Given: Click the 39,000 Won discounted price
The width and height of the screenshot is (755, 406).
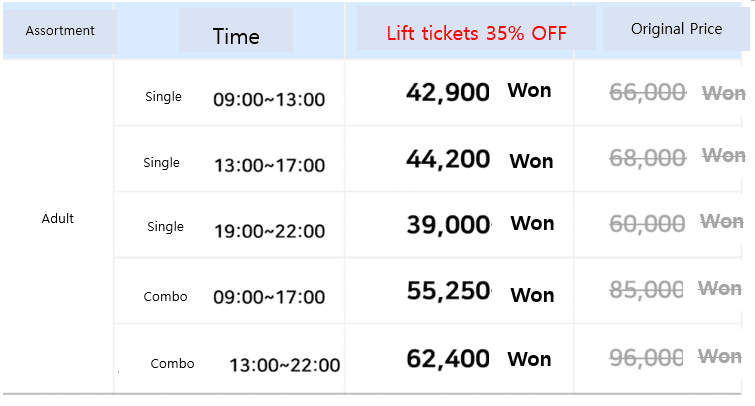Looking at the screenshot, I should click(x=479, y=224).
